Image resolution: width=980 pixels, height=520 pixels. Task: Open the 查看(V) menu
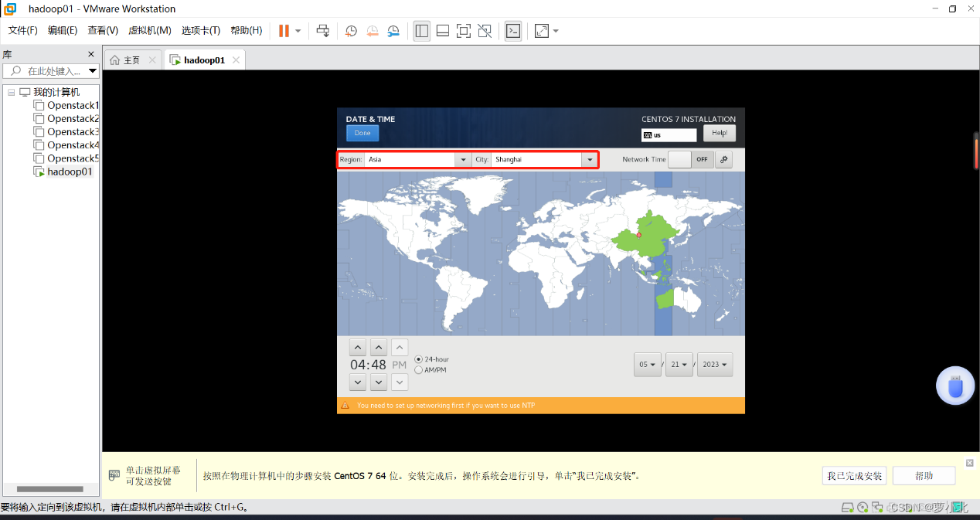click(103, 30)
